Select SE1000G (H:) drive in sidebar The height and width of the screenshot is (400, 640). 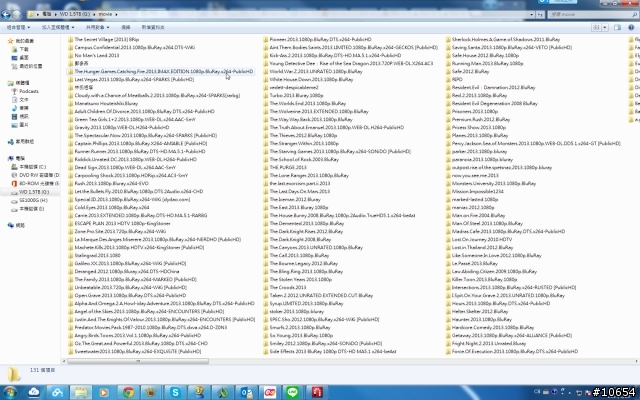[33, 200]
